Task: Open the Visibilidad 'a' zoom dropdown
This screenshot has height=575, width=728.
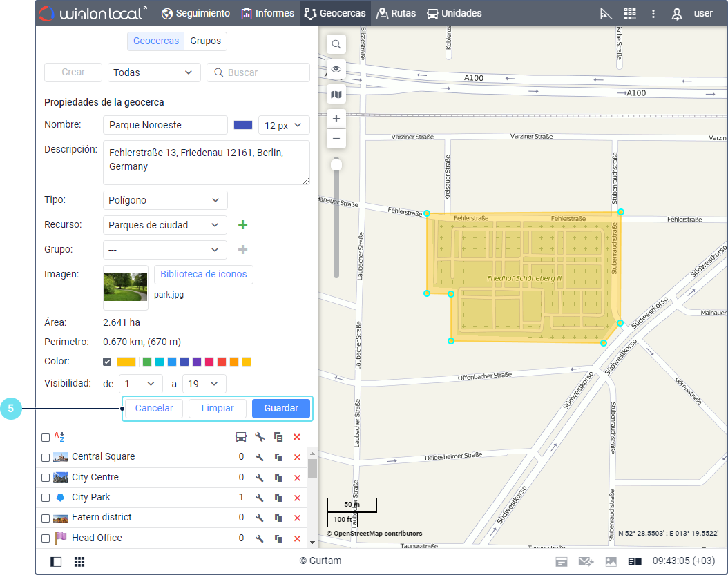Action: (x=204, y=384)
